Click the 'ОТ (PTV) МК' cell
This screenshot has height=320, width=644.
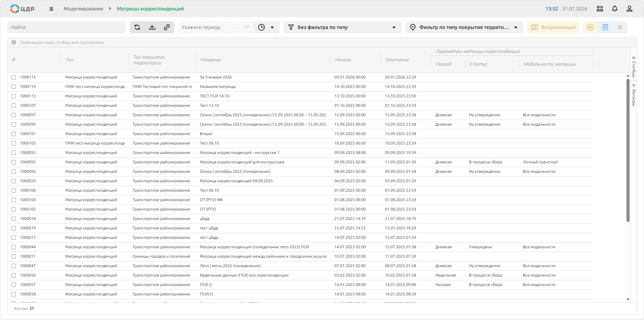(x=211, y=200)
